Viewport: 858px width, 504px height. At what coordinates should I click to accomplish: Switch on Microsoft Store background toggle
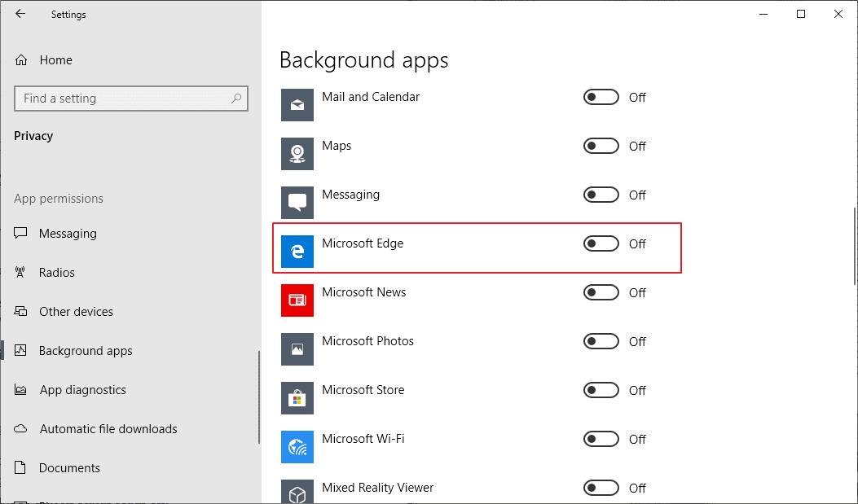601,391
